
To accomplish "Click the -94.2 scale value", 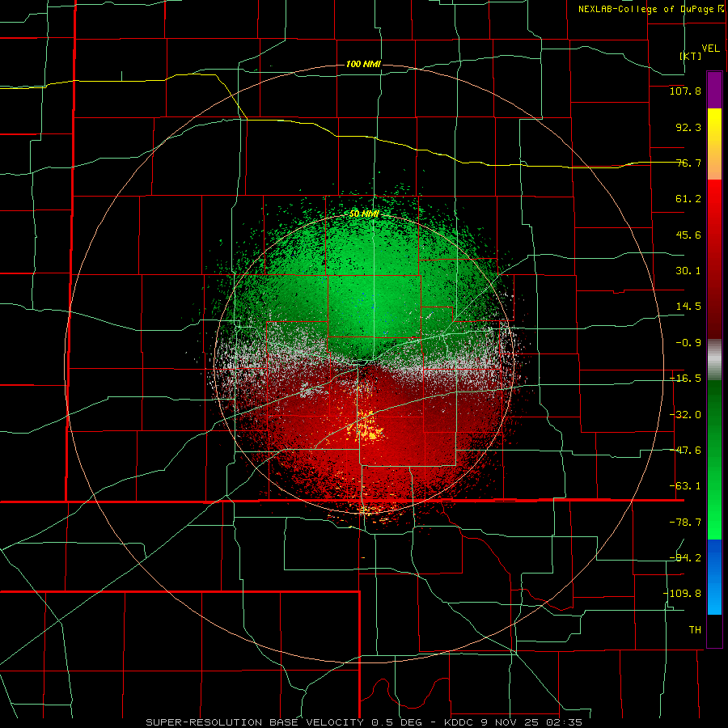I will pos(685,557).
